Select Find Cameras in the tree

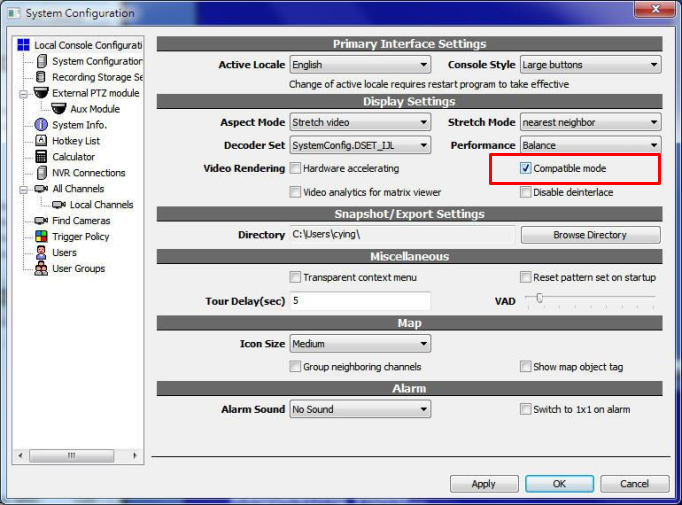[x=81, y=221]
